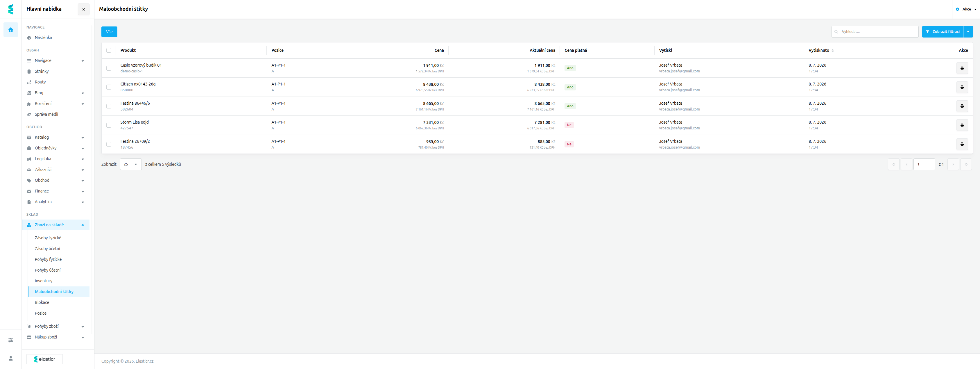Print label for Casio vzorový budík 01
Screen dimensions: 980x369
[x=962, y=68]
